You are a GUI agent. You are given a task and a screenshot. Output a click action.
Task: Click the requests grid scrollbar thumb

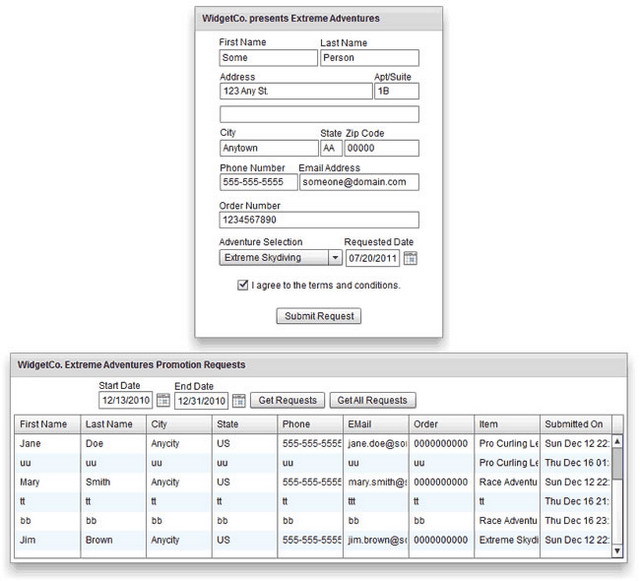click(618, 464)
